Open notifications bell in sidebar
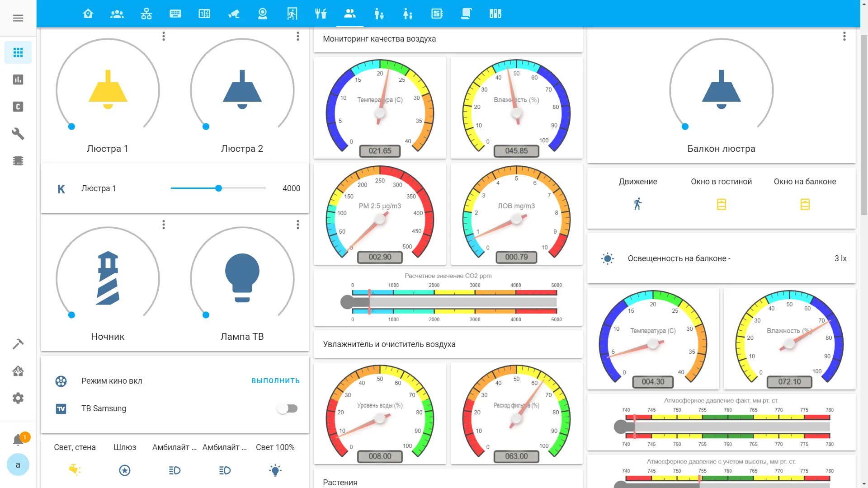Screen dimensions: 868x488 click(x=18, y=439)
